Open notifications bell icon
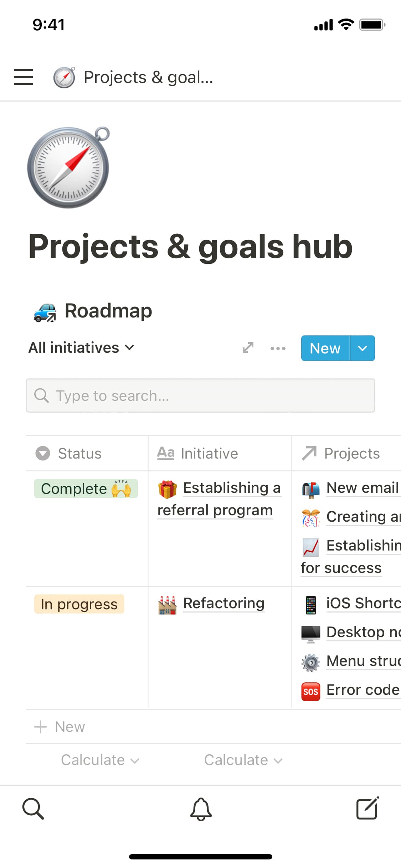The image size is (401, 868). pos(201,809)
